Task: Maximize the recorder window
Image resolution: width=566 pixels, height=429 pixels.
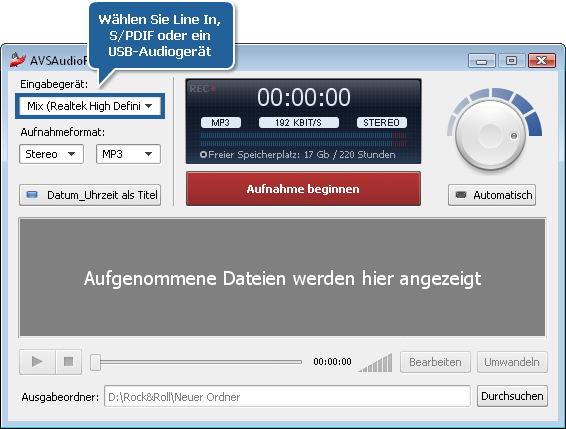Action: pyautogui.click(x=511, y=61)
